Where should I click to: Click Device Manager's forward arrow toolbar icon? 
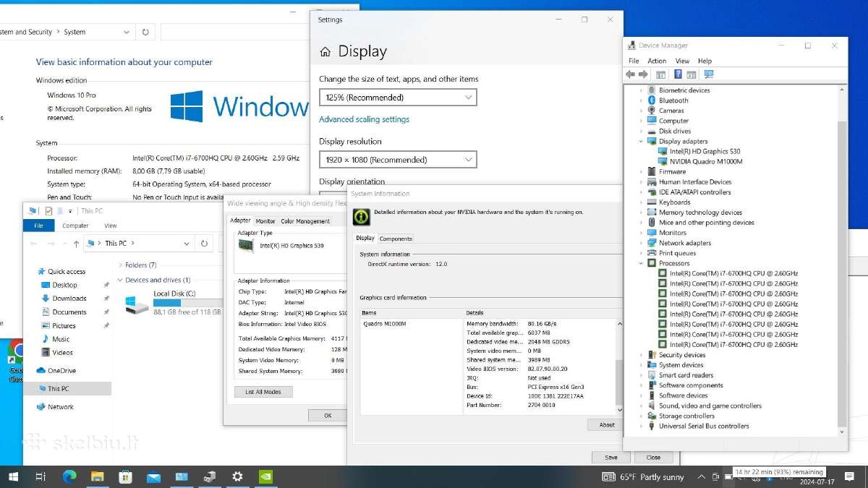point(643,74)
